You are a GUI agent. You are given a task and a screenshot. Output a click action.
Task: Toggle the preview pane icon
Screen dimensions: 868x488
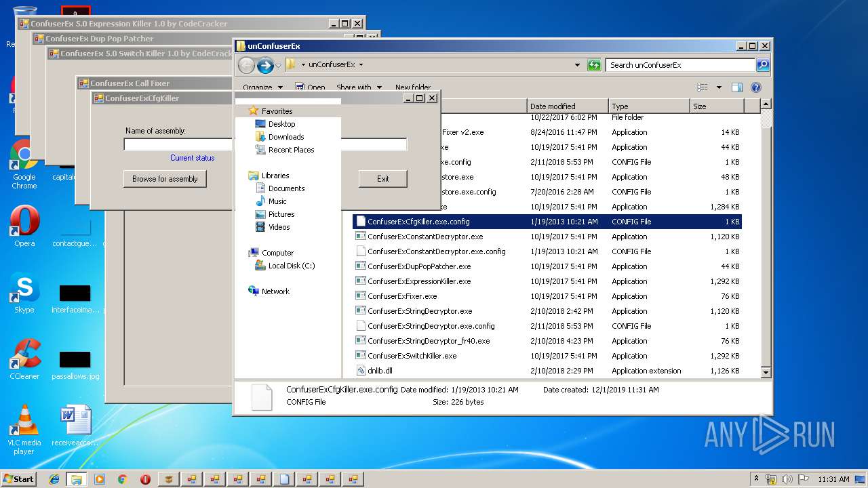737,87
